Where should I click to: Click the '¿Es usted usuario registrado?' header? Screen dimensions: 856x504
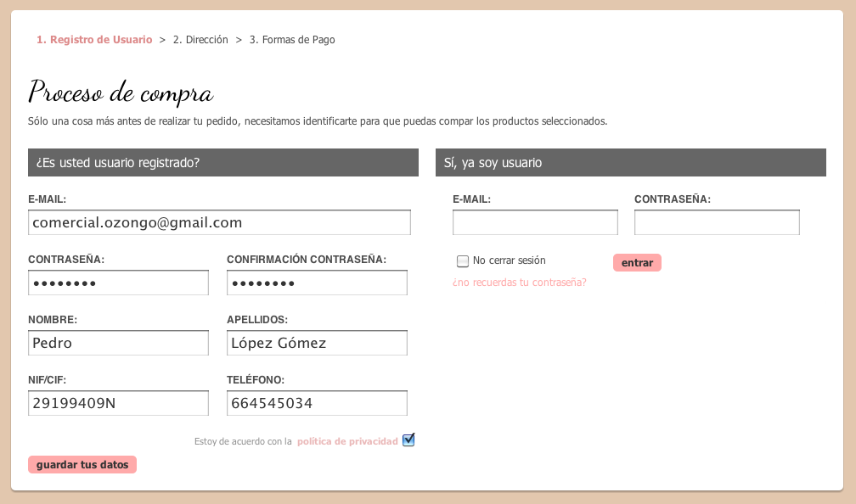[x=222, y=162]
